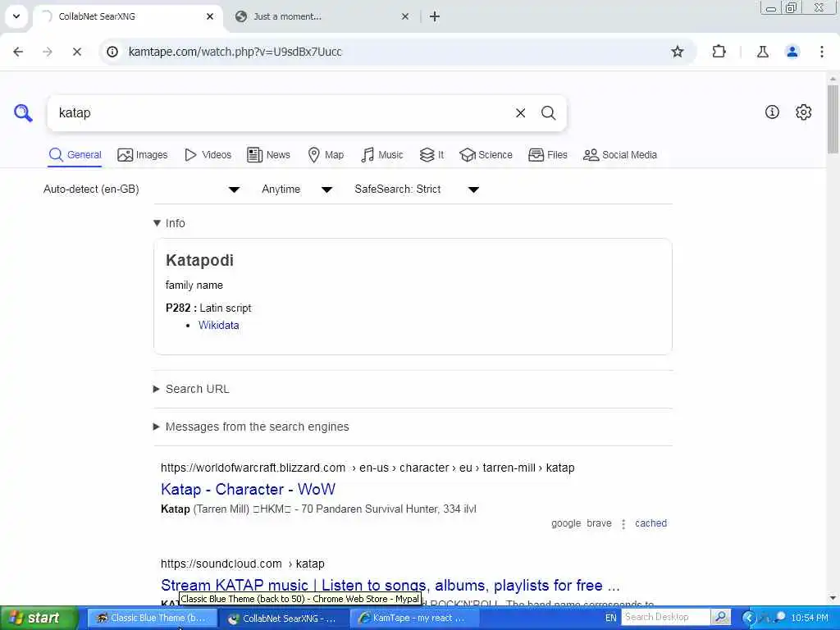Open the SafeSearch Strict dropdown
This screenshot has width=840, height=630.
(x=416, y=189)
